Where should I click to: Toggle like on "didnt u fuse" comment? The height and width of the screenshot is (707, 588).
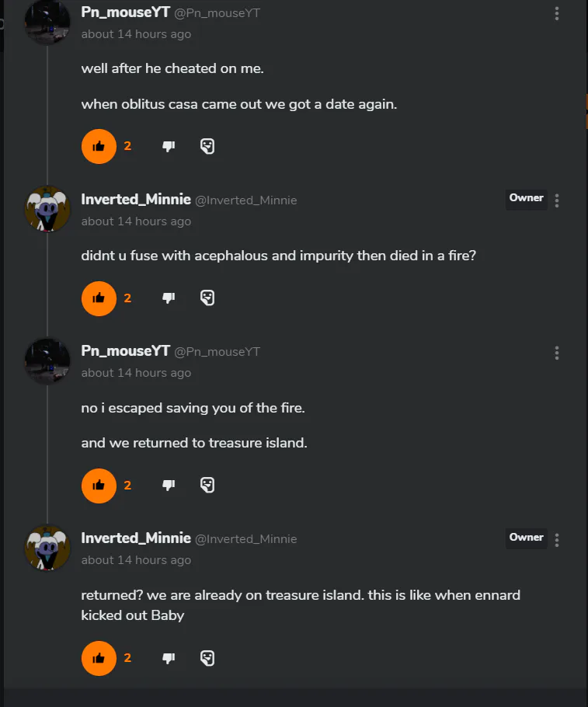click(99, 298)
